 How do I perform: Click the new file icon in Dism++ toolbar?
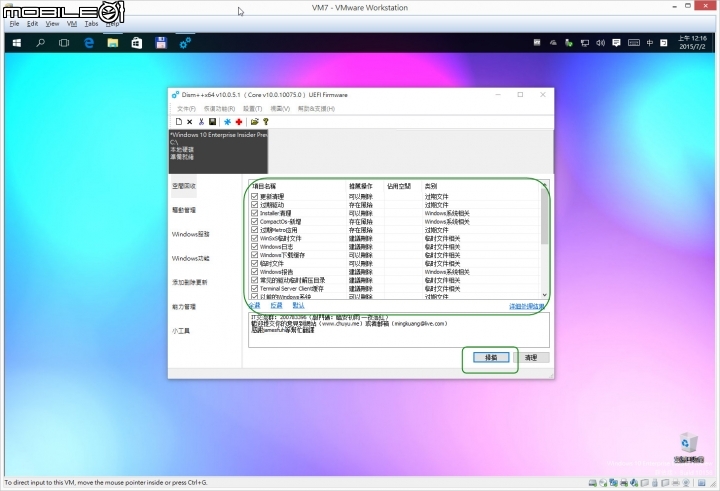tap(179, 122)
